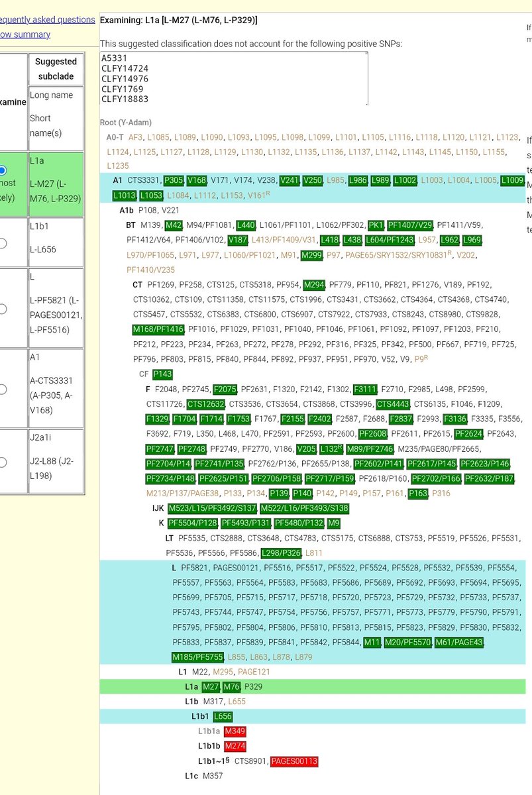The height and width of the screenshot is (795, 532).
Task: Click A5331 line in the SNP text box
Action: pos(114,58)
